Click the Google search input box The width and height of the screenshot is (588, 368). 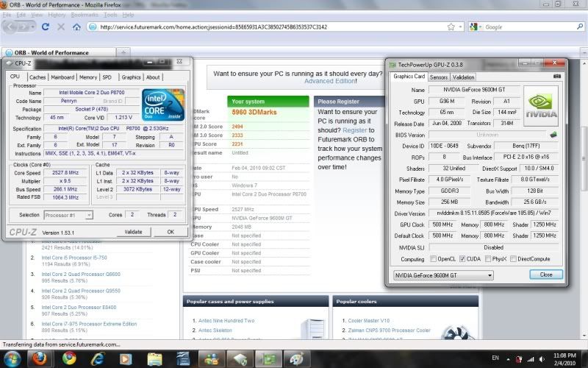coord(529,26)
